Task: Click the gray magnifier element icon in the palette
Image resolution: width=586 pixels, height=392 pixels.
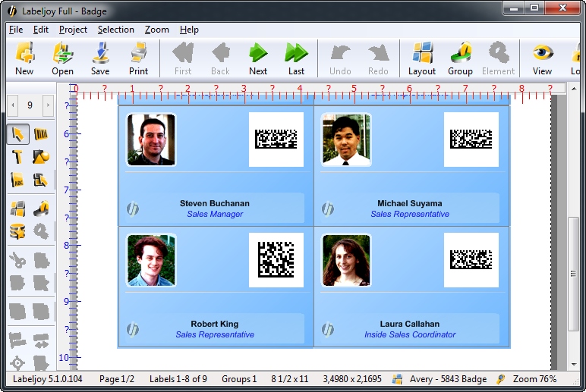Action: (x=41, y=231)
